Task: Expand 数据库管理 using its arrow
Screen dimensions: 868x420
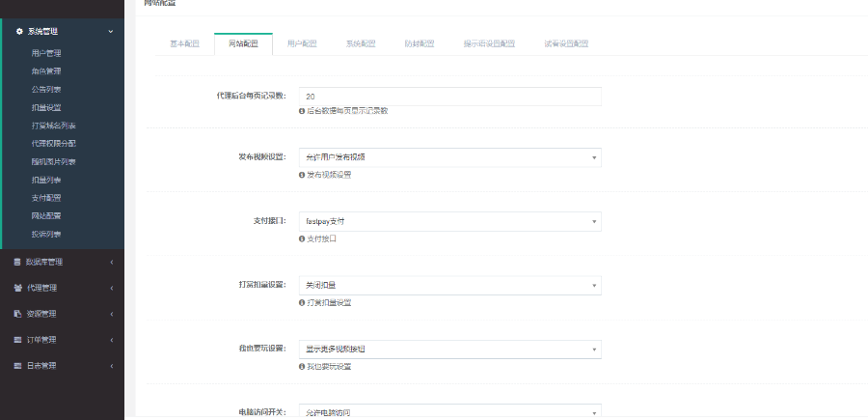Action: click(111, 262)
